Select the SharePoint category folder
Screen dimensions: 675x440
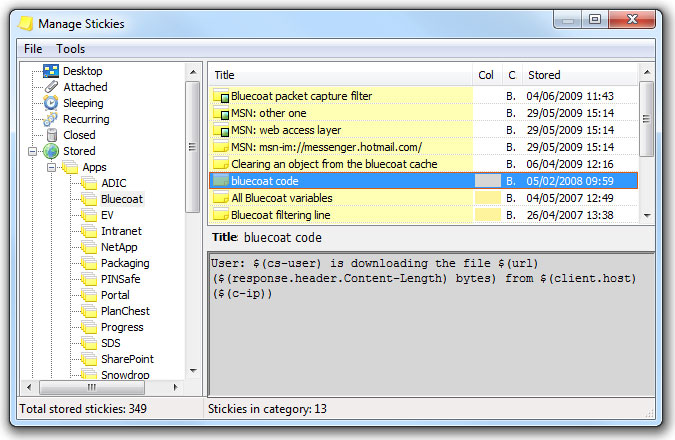(127, 359)
